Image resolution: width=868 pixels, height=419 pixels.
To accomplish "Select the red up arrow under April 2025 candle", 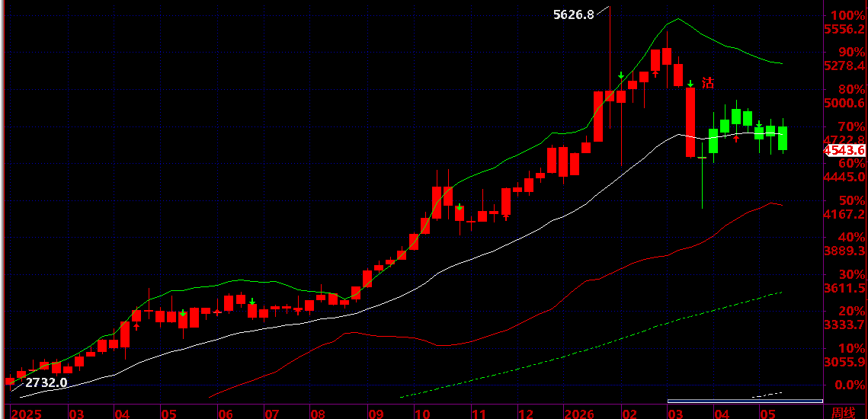I will (136, 326).
